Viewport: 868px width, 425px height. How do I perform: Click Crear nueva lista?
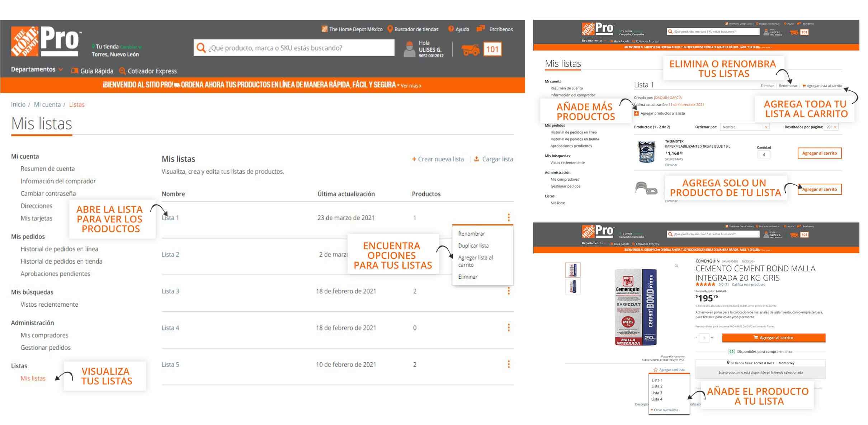(438, 159)
